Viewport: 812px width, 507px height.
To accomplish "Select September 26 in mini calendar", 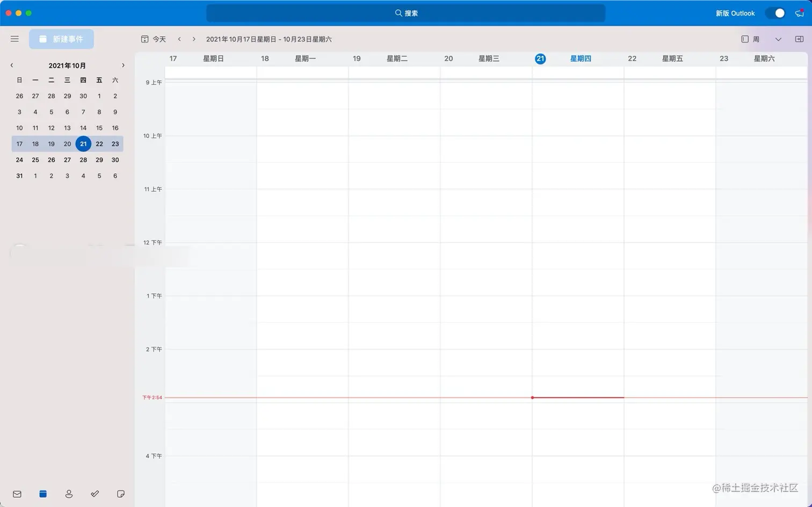I will click(19, 96).
